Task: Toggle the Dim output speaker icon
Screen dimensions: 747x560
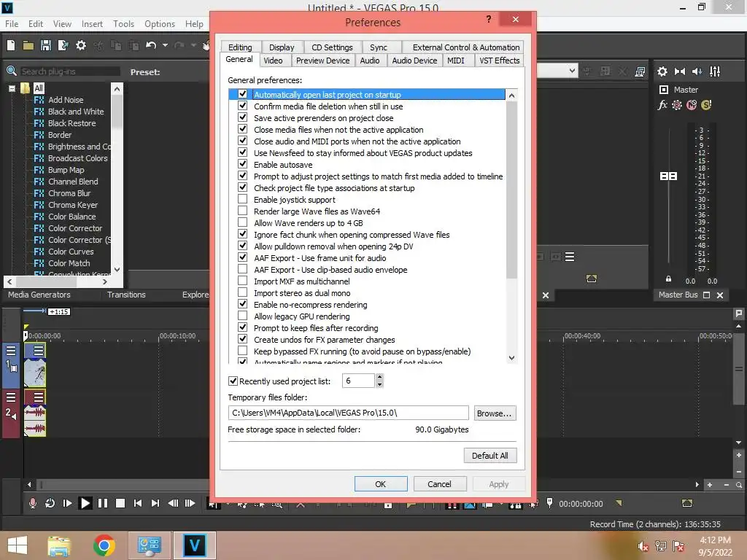Action: click(697, 71)
